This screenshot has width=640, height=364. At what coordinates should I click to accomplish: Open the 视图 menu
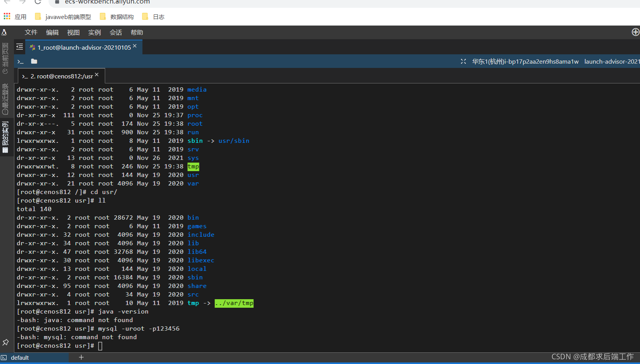click(x=73, y=33)
